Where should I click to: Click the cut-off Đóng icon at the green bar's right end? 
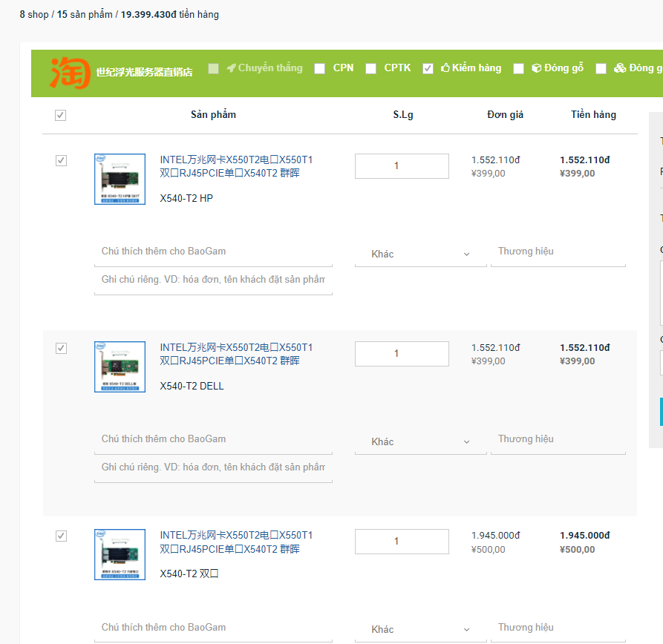pos(620,68)
